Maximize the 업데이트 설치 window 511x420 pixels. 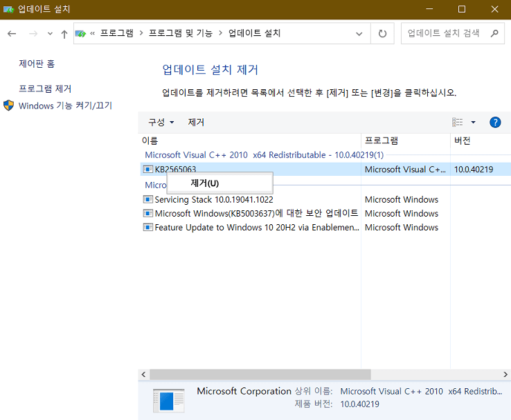(462, 9)
